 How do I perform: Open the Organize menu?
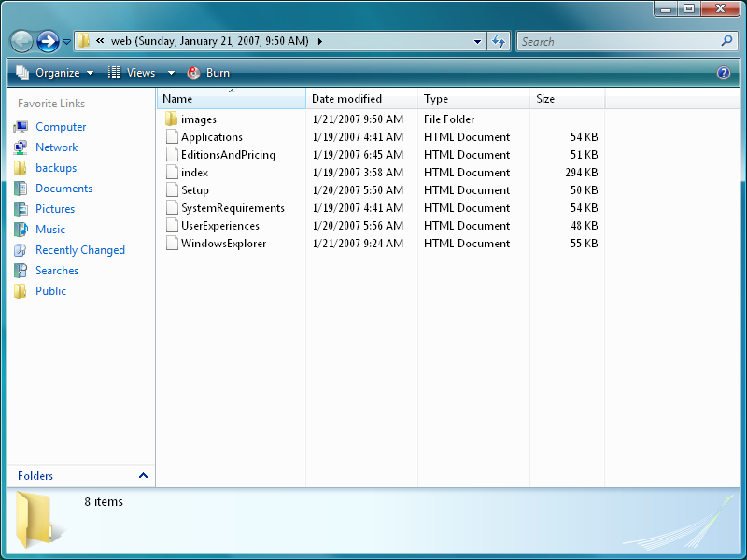[55, 73]
